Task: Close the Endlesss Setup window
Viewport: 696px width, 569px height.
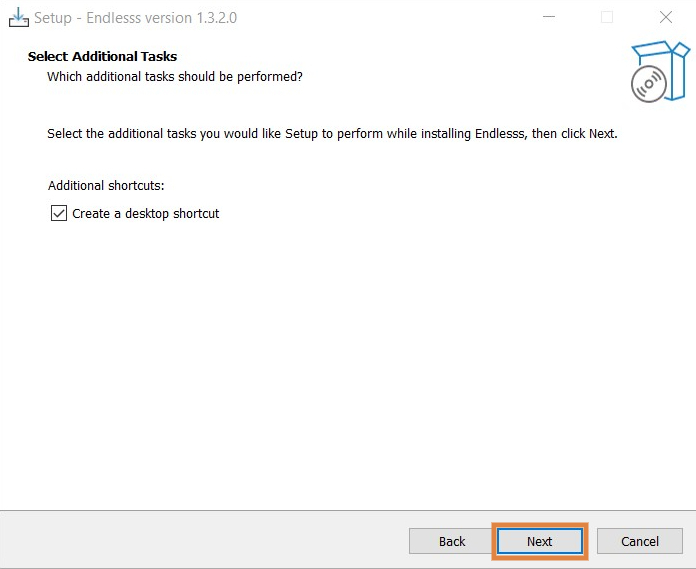Action: (665, 18)
